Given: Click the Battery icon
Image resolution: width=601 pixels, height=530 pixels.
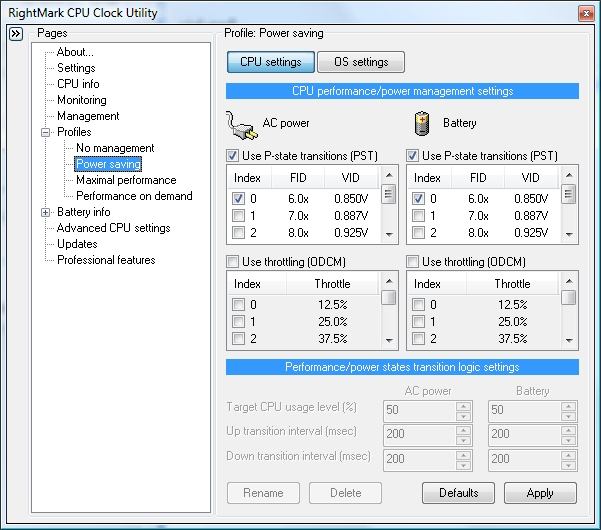Looking at the screenshot, I should (422, 123).
